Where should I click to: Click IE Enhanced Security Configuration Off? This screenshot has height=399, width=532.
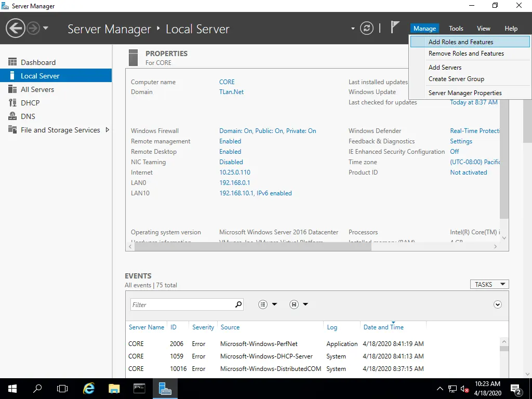454,151
